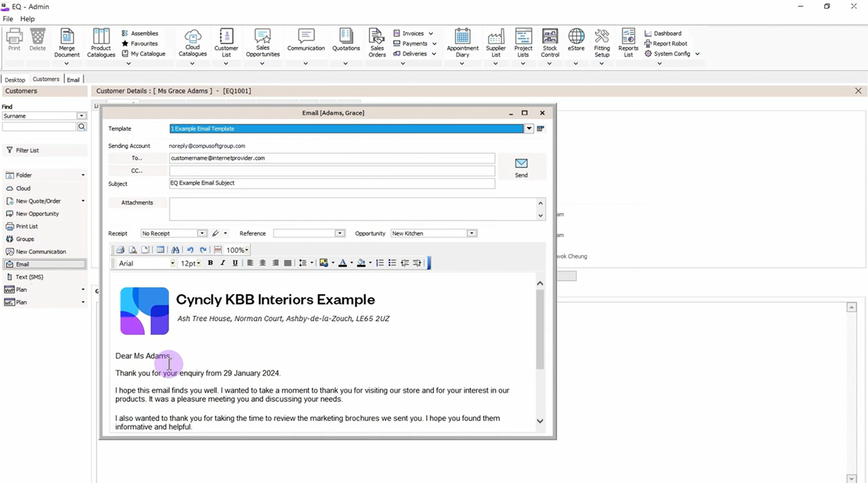Viewport: 868px width, 483px height.
Task: Undo the last edit in email editor
Action: [x=190, y=250]
